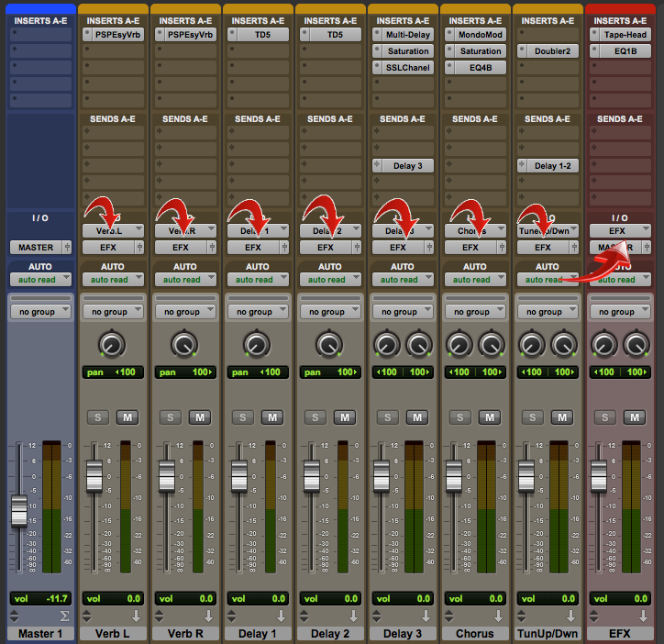Click the down arrow icon on Verb R
Image resolution: width=664 pixels, height=644 pixels.
[210, 616]
